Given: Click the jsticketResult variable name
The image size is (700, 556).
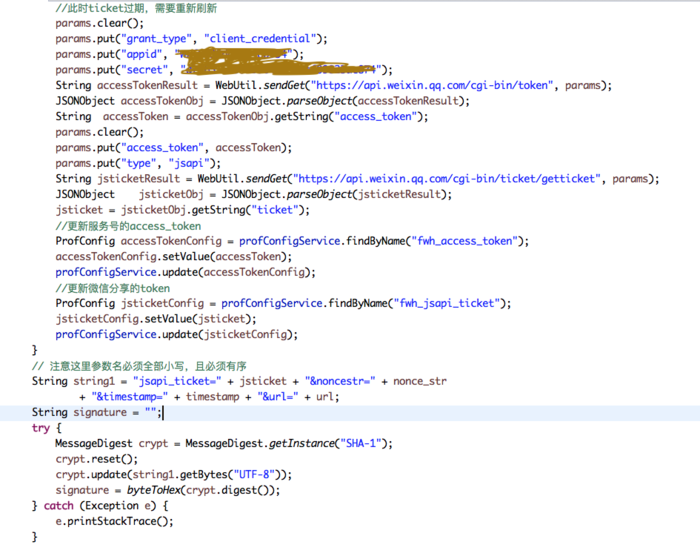Looking at the screenshot, I should click(138, 179).
